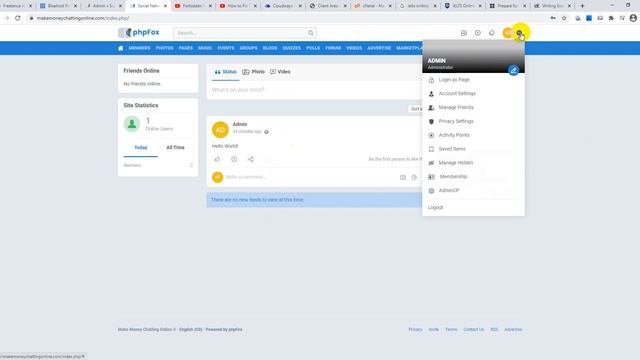This screenshot has width=640, height=360.
Task: Open the Videos nav link
Action: [x=354, y=48]
